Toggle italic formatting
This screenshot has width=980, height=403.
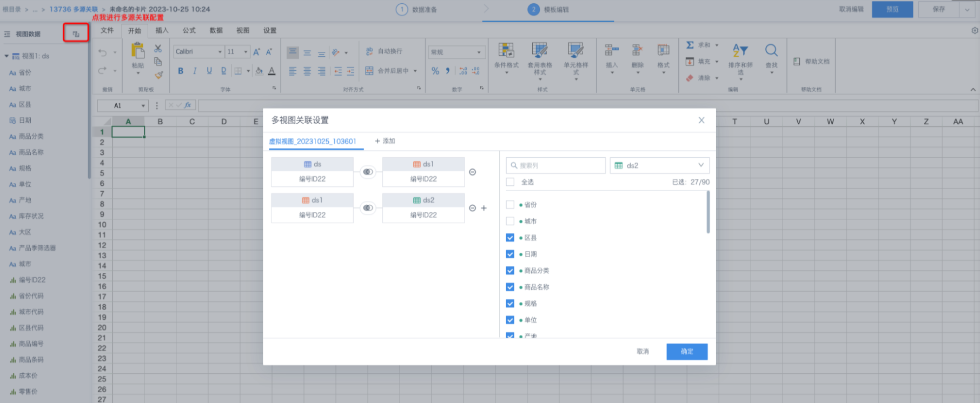195,71
